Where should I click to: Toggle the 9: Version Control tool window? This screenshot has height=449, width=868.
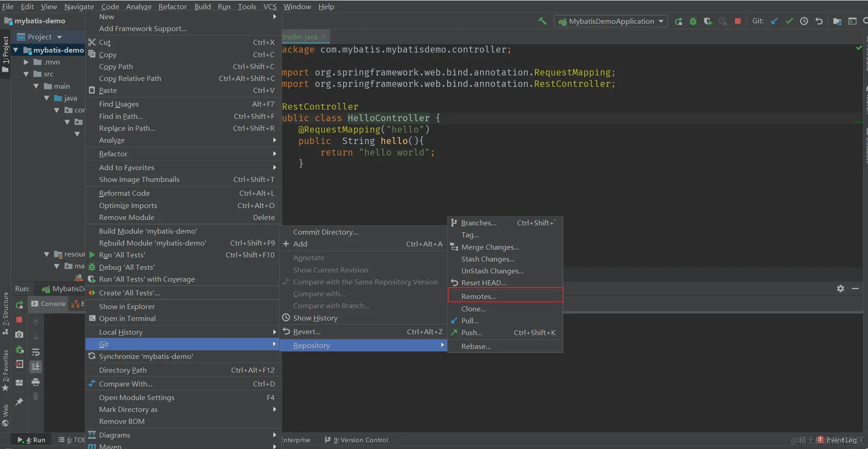pos(356,440)
